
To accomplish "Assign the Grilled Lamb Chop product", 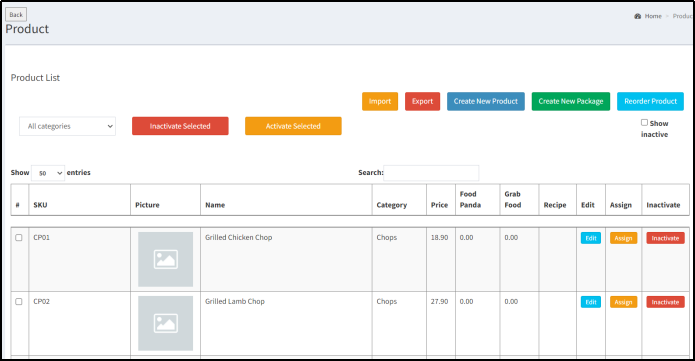I will point(624,302).
